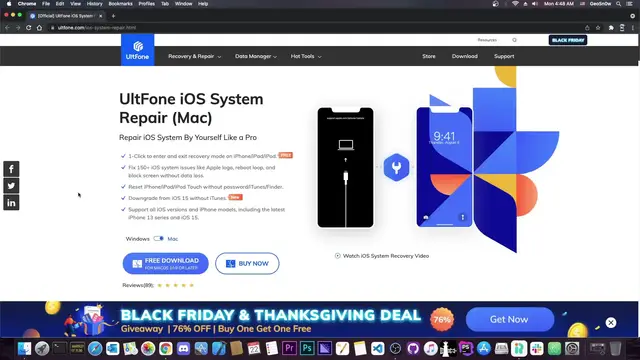Open Photos app in the dock
This screenshot has width=640, height=360.
pyautogui.click(x=148, y=349)
